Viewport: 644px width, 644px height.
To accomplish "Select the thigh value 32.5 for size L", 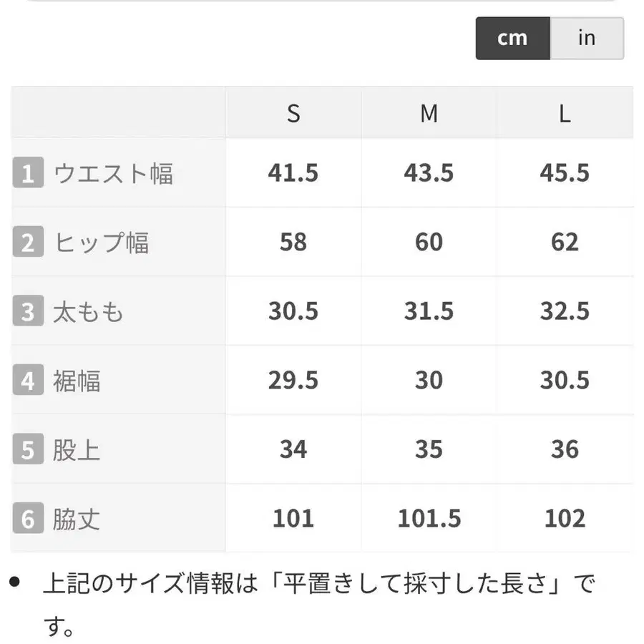I will click(x=565, y=311).
